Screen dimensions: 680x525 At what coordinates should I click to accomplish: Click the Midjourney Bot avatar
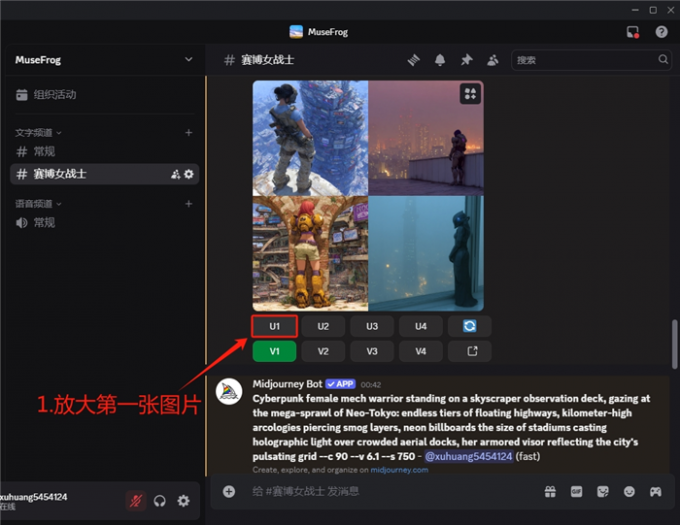click(229, 391)
